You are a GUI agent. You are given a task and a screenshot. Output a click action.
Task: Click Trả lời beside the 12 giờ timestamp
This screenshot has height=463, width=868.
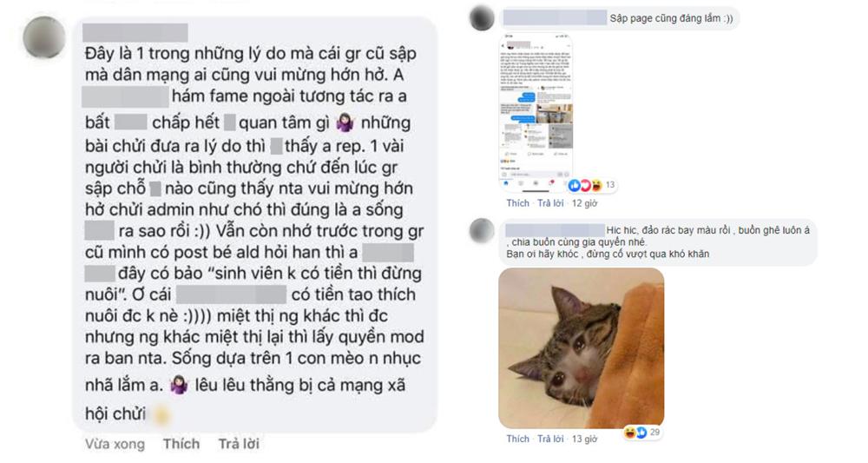[x=550, y=203]
